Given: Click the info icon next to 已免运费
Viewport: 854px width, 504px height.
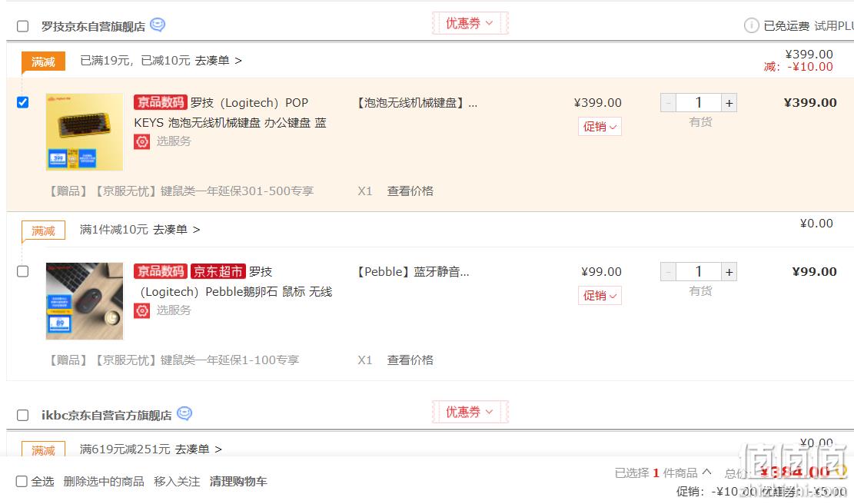Looking at the screenshot, I should [751, 25].
